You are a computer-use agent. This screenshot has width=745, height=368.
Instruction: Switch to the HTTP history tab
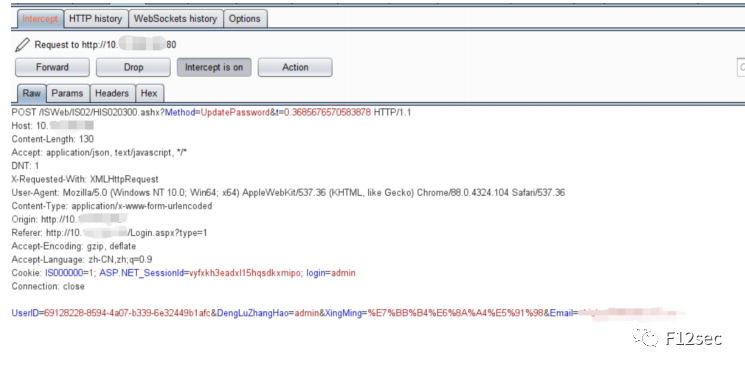pyautogui.click(x=96, y=19)
